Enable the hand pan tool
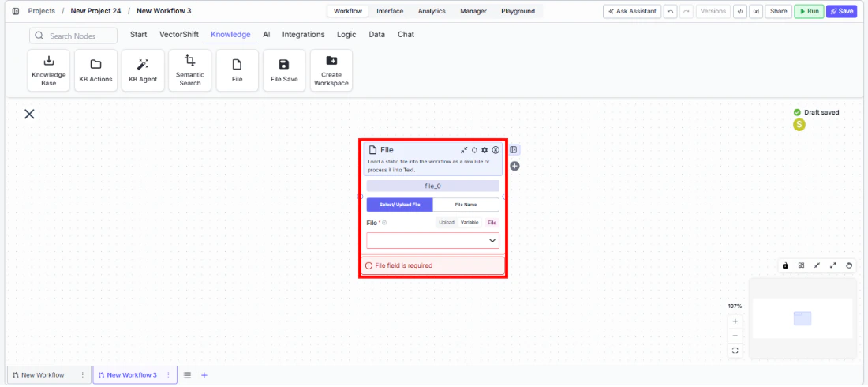 [849, 265]
